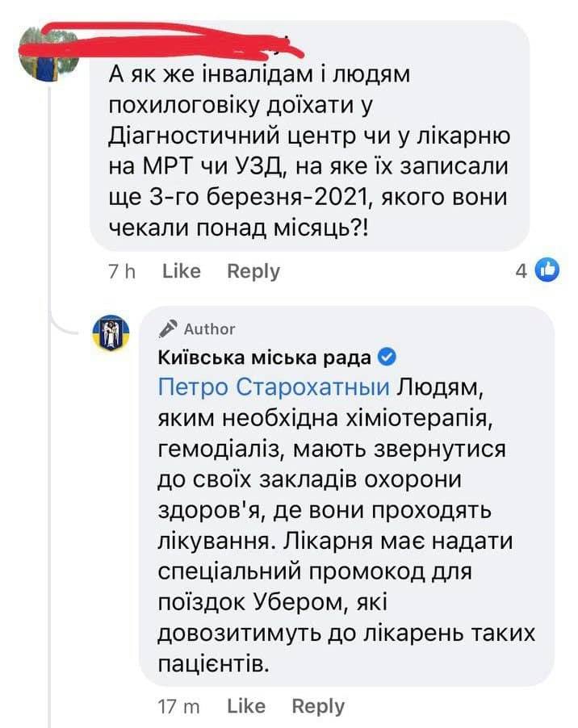
Task: Click the microphone icon beside Author
Action: point(170,328)
